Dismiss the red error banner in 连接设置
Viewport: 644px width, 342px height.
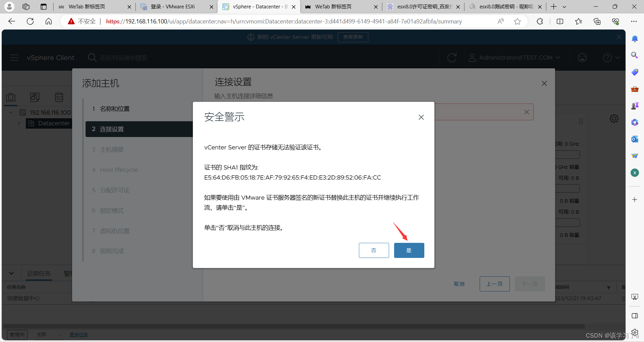527,112
